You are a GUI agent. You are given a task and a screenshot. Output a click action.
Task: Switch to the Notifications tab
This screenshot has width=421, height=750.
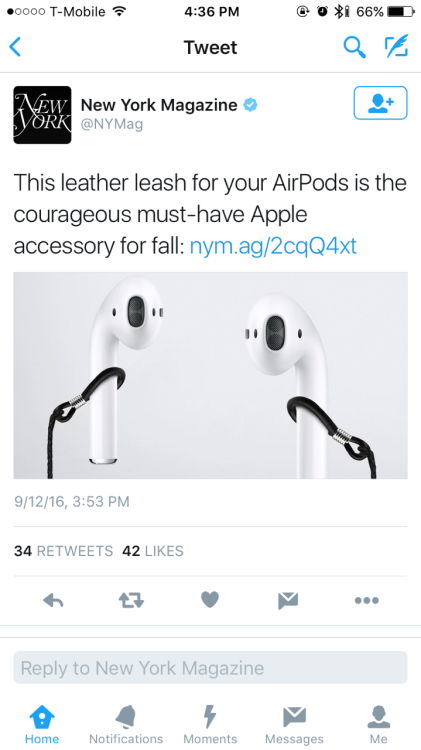click(x=126, y=725)
